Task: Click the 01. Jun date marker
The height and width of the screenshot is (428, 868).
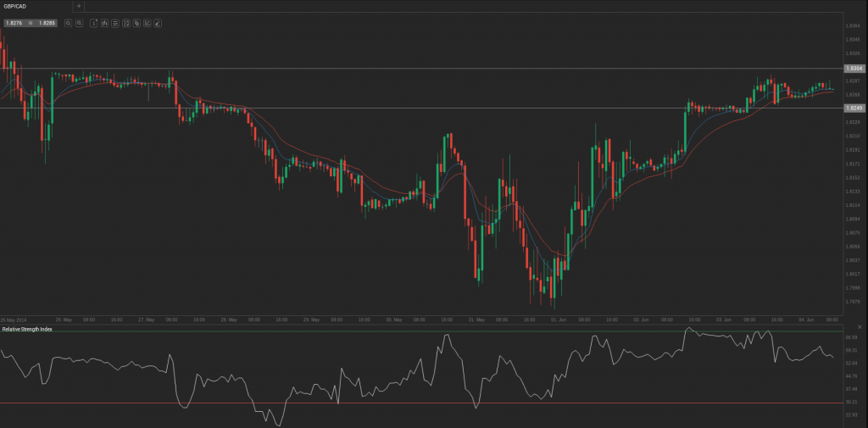Action: tap(559, 320)
